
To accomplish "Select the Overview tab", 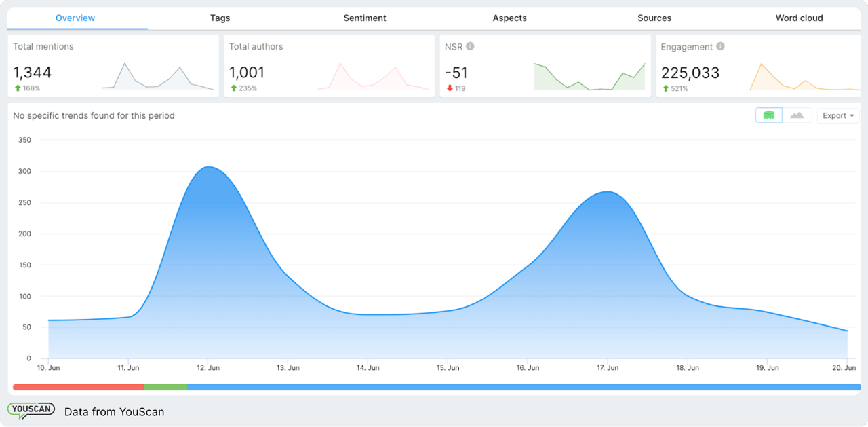I will [75, 18].
